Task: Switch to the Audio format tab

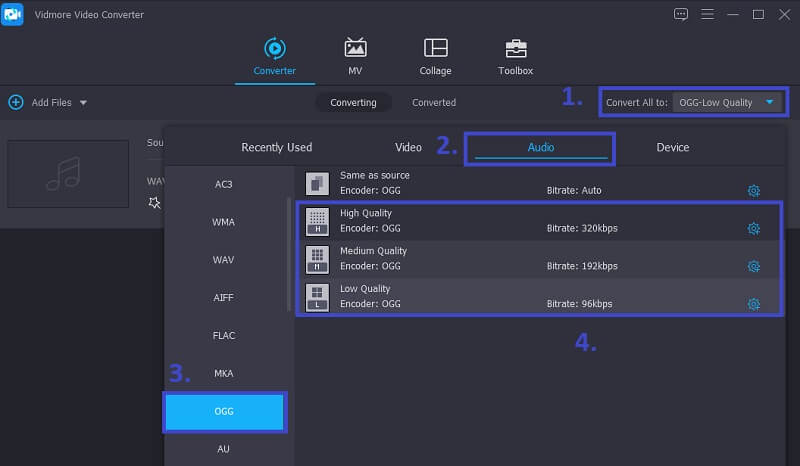Action: (540, 147)
